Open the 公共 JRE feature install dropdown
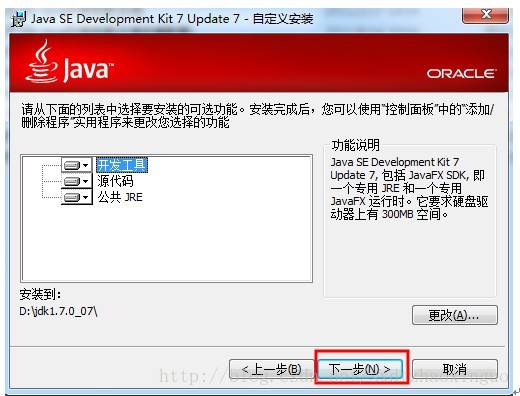The image size is (520, 396). 76,197
